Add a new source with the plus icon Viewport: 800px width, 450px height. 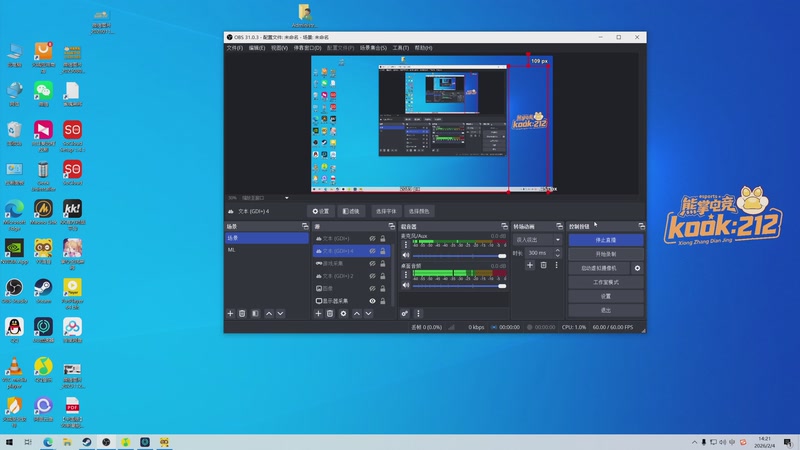click(x=318, y=313)
